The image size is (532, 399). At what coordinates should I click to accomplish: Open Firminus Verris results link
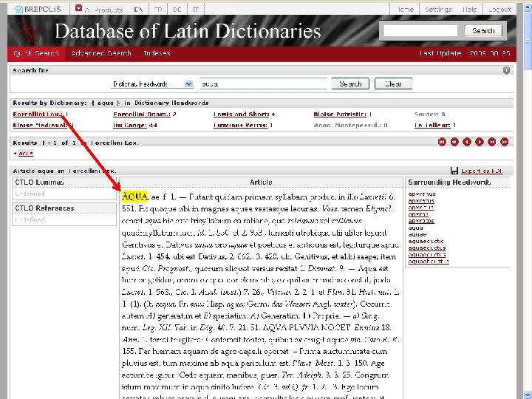click(x=241, y=126)
